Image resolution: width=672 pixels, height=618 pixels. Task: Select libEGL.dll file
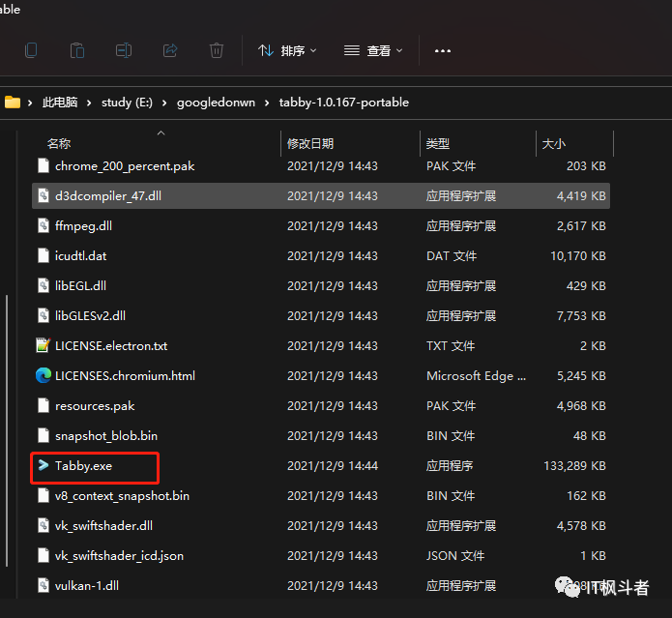click(321, 286)
